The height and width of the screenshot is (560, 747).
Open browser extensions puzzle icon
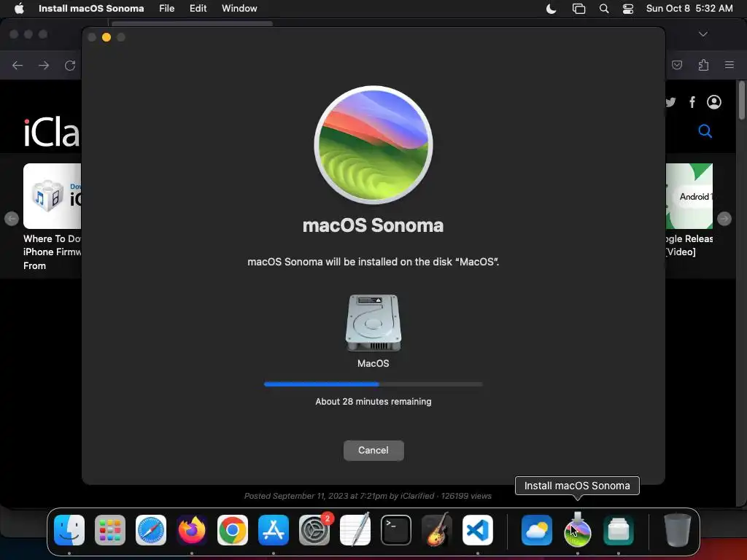(703, 65)
